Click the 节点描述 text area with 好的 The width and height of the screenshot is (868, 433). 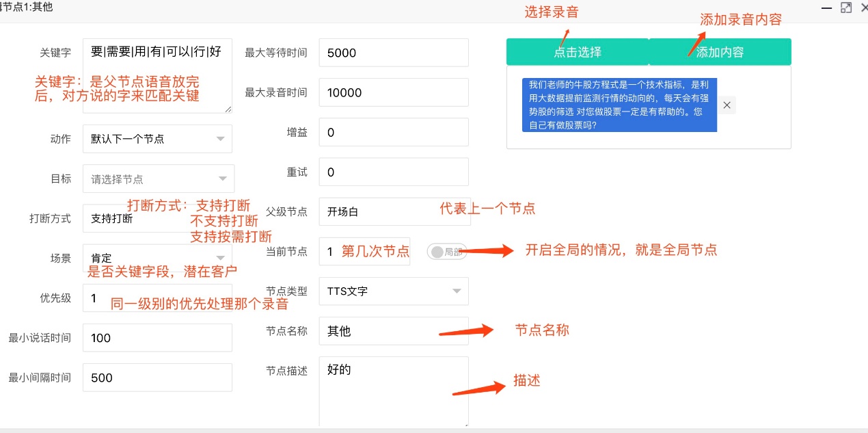tap(393, 391)
